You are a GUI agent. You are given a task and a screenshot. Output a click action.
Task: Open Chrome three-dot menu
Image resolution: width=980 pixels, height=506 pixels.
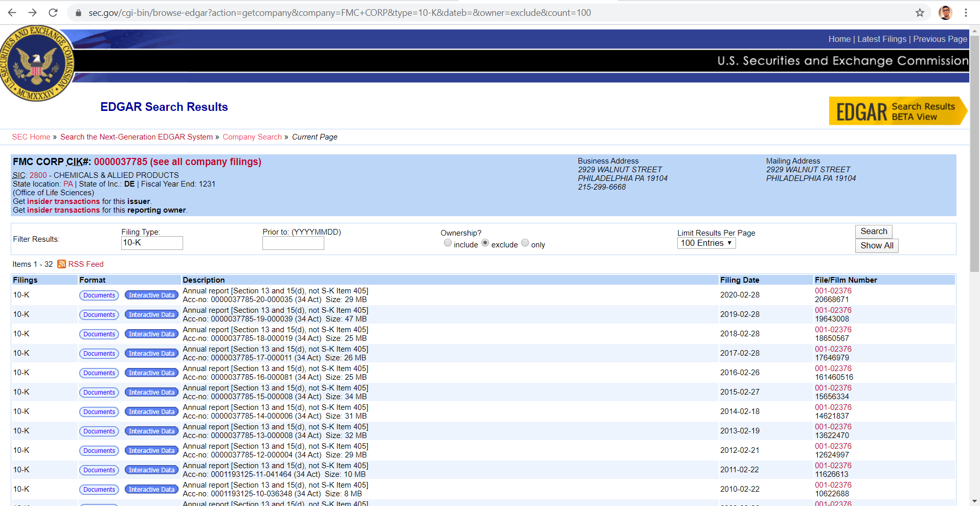(966, 13)
